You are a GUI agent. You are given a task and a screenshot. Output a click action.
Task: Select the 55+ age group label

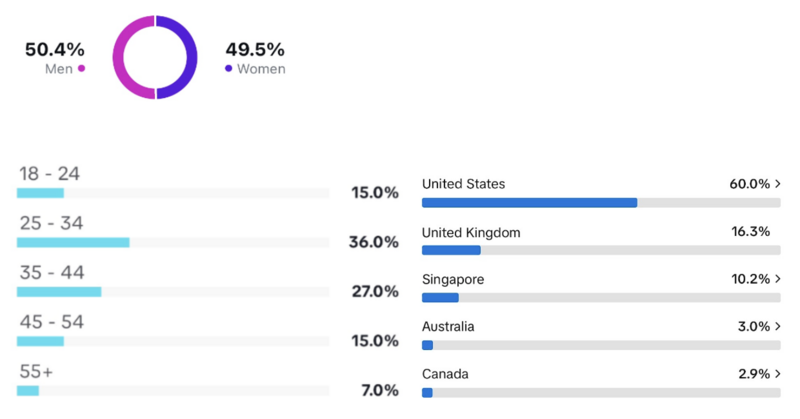coord(36,371)
